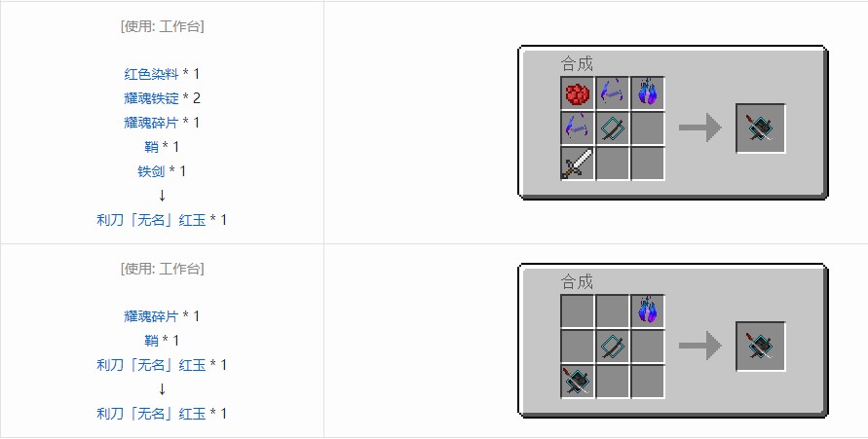Click the blue soul shard flame in first recipe
Image resolution: width=868 pixels, height=439 pixels.
pos(647,92)
